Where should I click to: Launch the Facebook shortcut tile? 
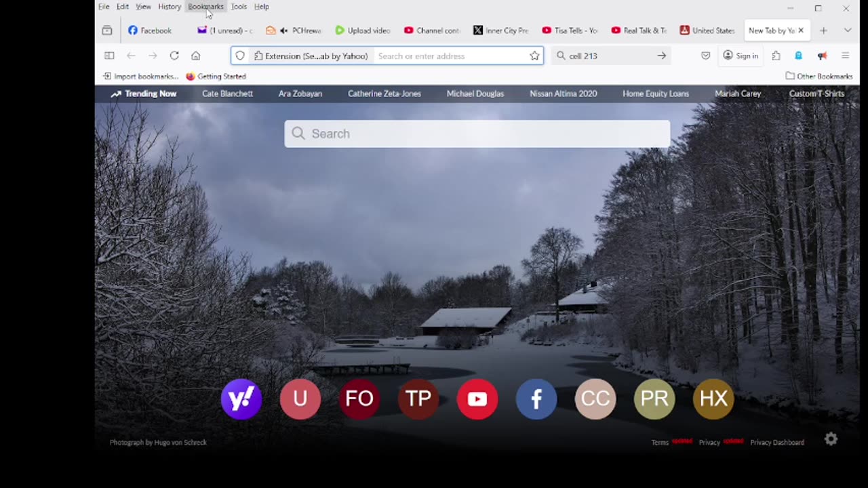536,399
